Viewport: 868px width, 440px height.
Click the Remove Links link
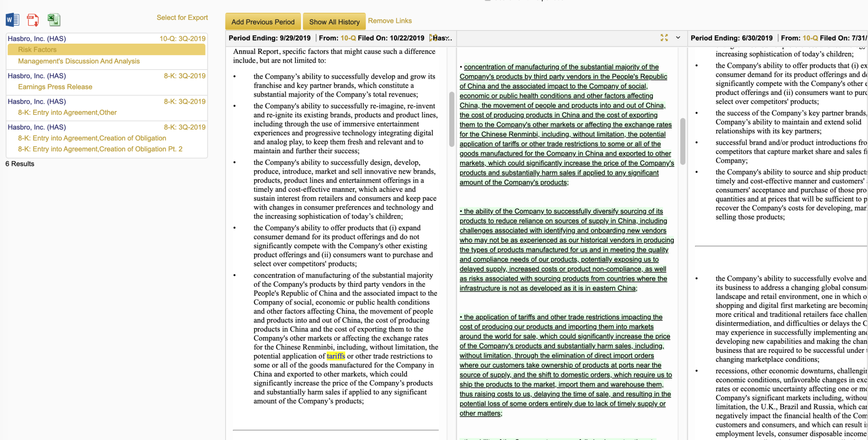point(389,21)
